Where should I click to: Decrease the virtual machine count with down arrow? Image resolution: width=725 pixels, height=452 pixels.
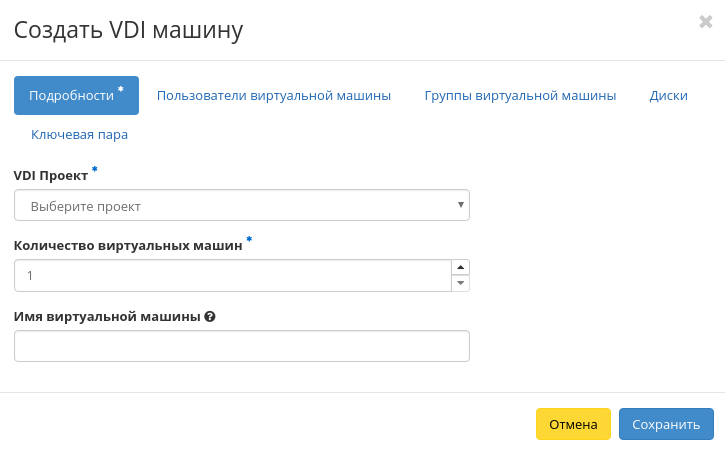click(x=460, y=283)
